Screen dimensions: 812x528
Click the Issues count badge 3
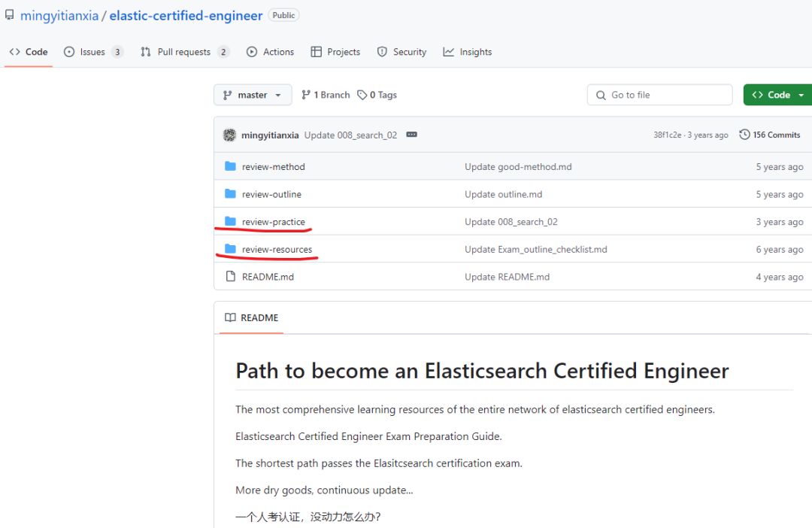point(117,52)
